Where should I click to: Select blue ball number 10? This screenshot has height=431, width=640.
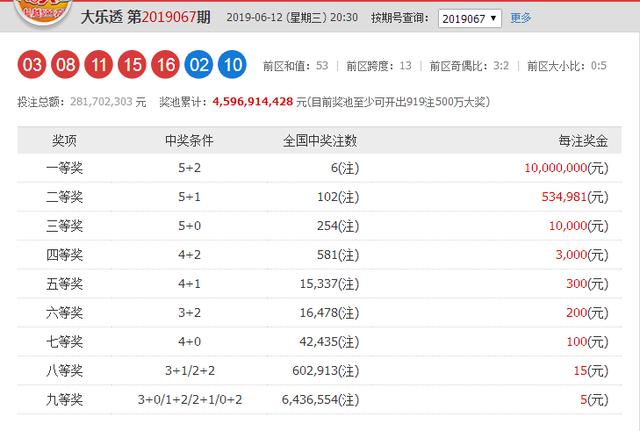pos(232,64)
